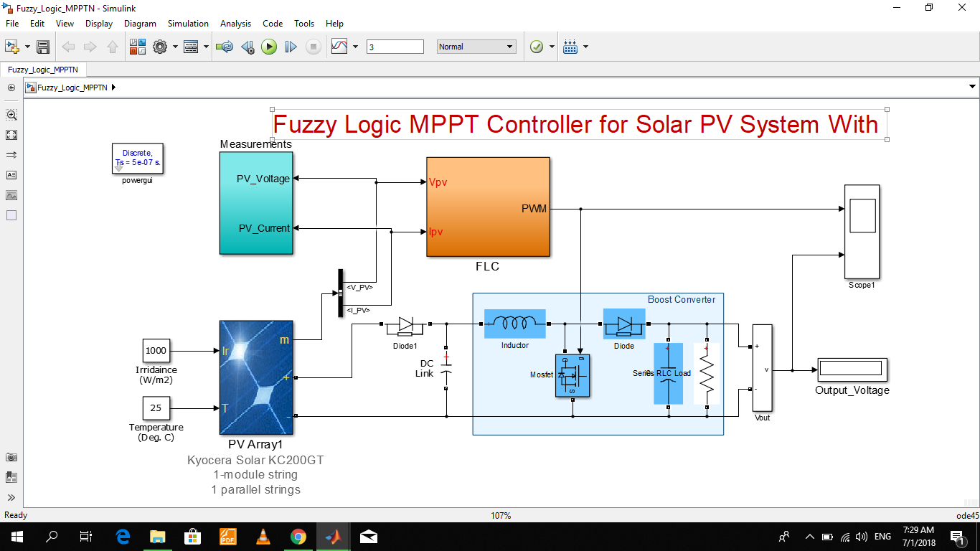This screenshot has height=551, width=980.
Task: Save the model with the floppy disk icon
Action: 43,47
